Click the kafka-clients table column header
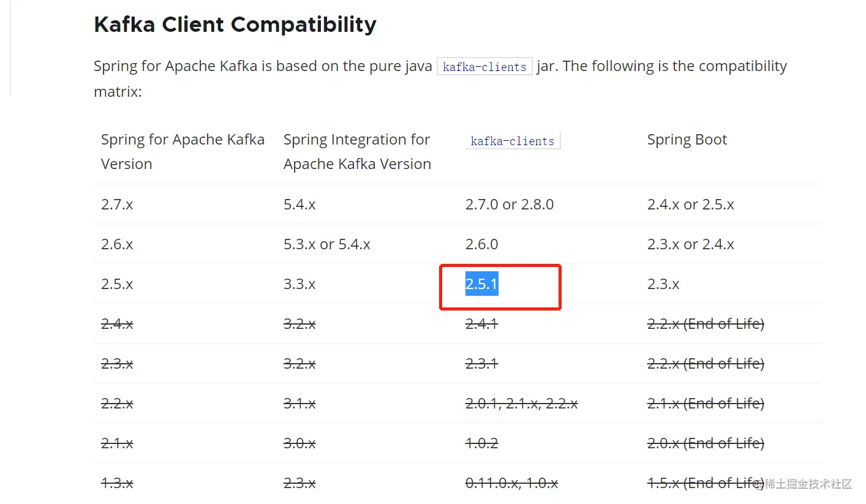This screenshot has height=504, width=866. pyautogui.click(x=512, y=141)
